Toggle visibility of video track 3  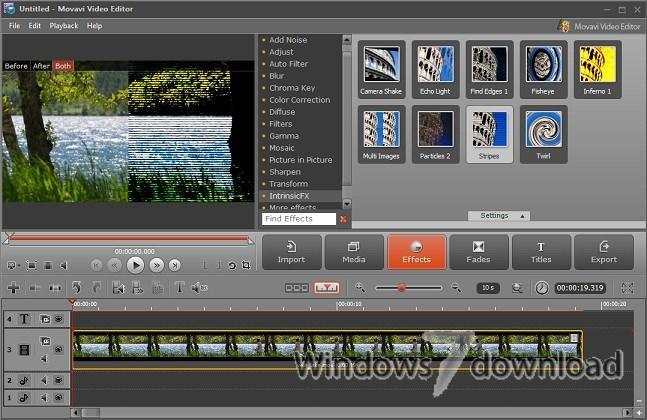click(59, 349)
